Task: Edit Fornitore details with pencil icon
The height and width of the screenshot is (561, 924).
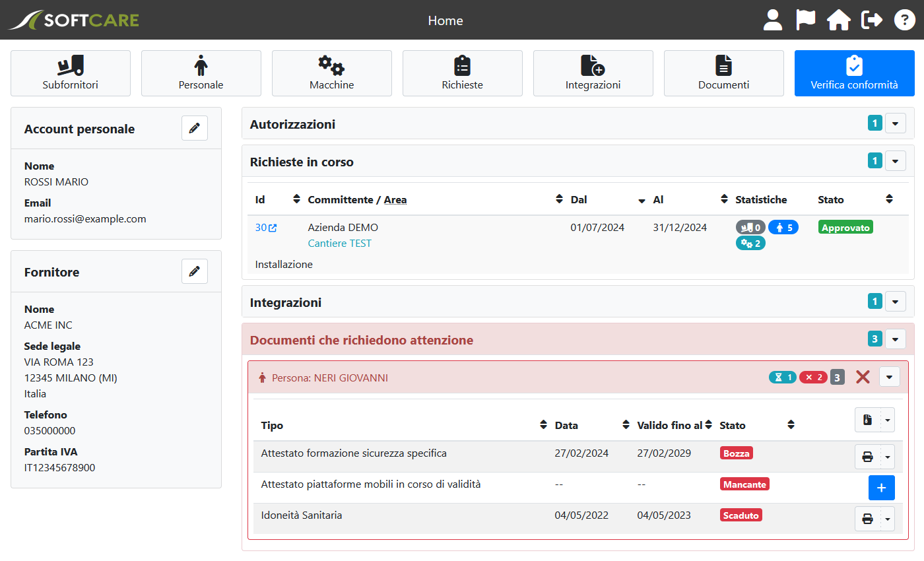Action: 194,271
